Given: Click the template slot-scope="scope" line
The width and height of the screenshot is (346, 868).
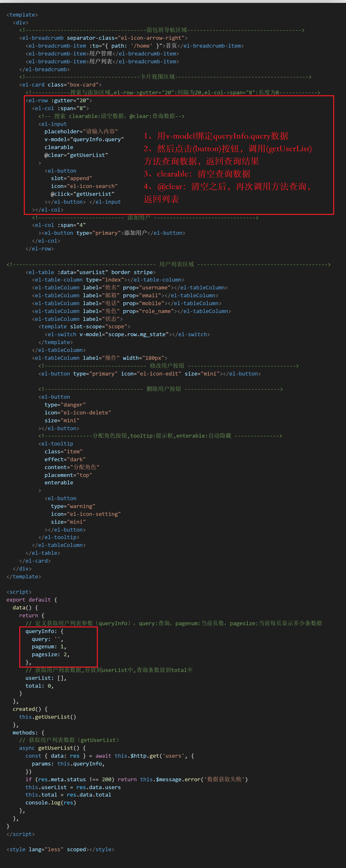Looking at the screenshot, I should point(84,327).
